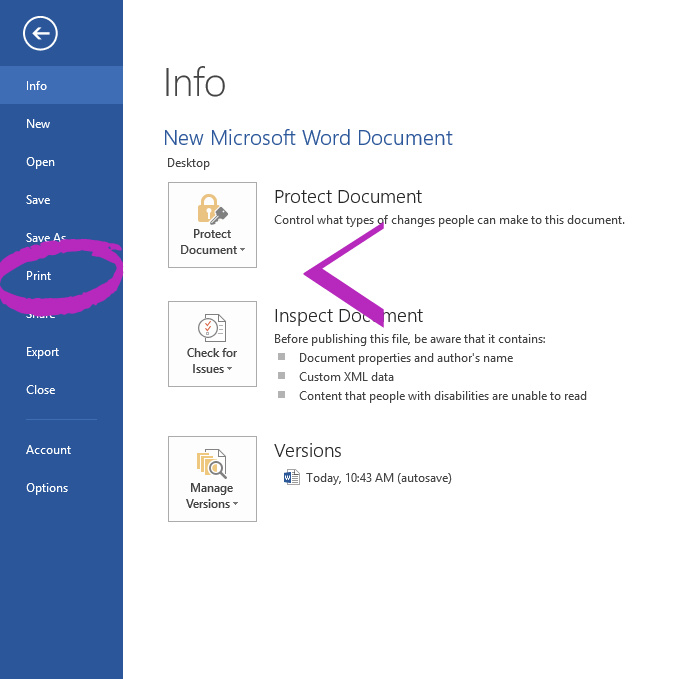
Task: Choose Save from the sidebar
Action: pyautogui.click(x=38, y=200)
